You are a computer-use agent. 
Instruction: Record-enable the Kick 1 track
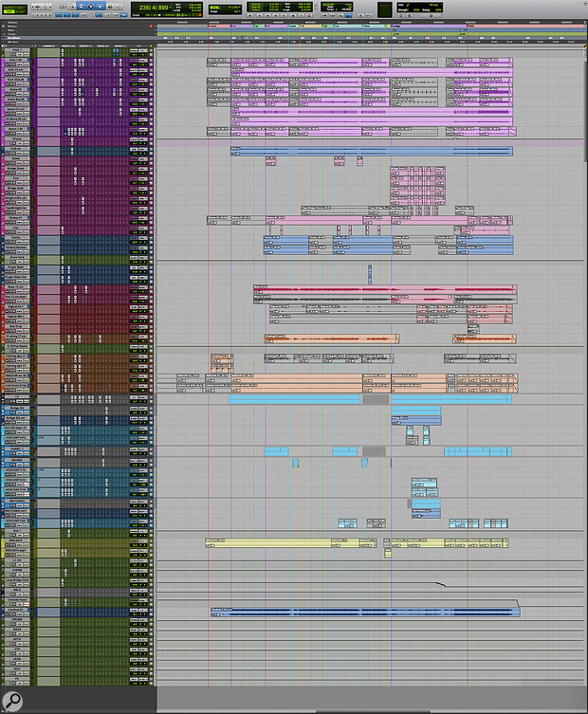click(7, 64)
